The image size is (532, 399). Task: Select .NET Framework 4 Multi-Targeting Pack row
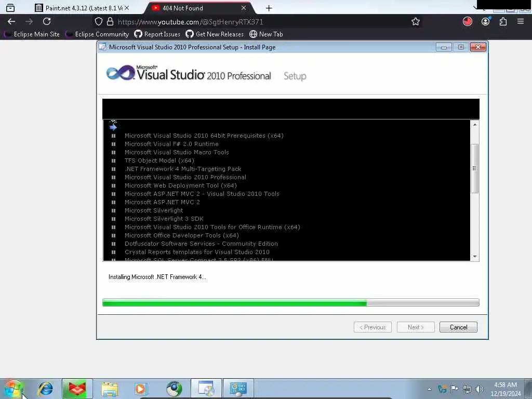coord(183,169)
